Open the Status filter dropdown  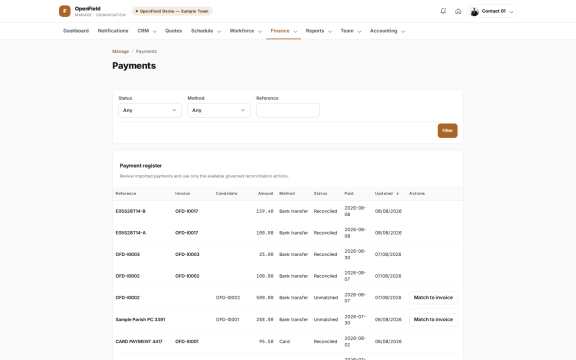point(150,110)
